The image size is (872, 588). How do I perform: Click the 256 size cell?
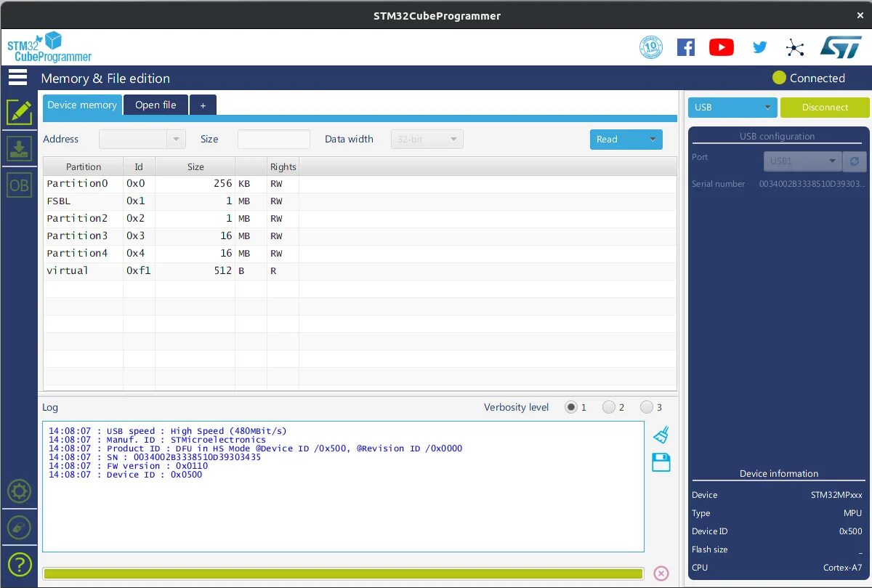pos(195,184)
